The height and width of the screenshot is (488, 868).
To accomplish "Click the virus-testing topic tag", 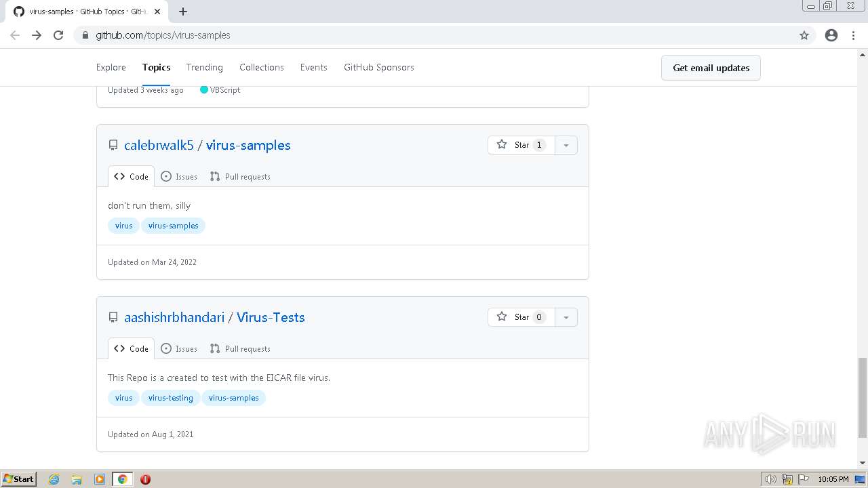I will coord(171,398).
